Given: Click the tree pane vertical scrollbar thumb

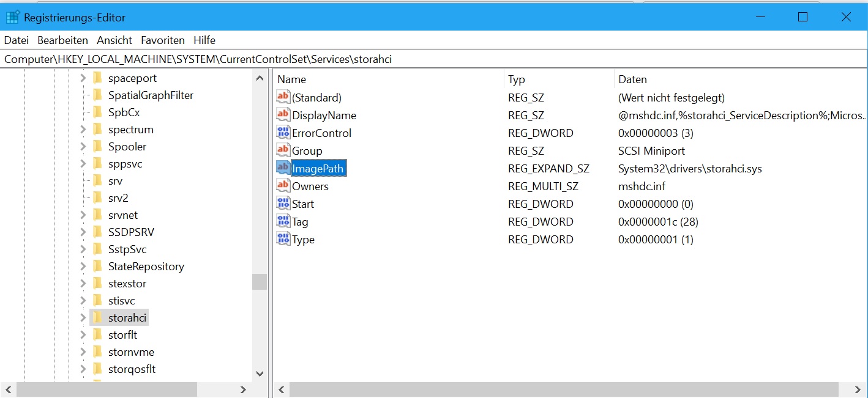Looking at the screenshot, I should 260,281.
